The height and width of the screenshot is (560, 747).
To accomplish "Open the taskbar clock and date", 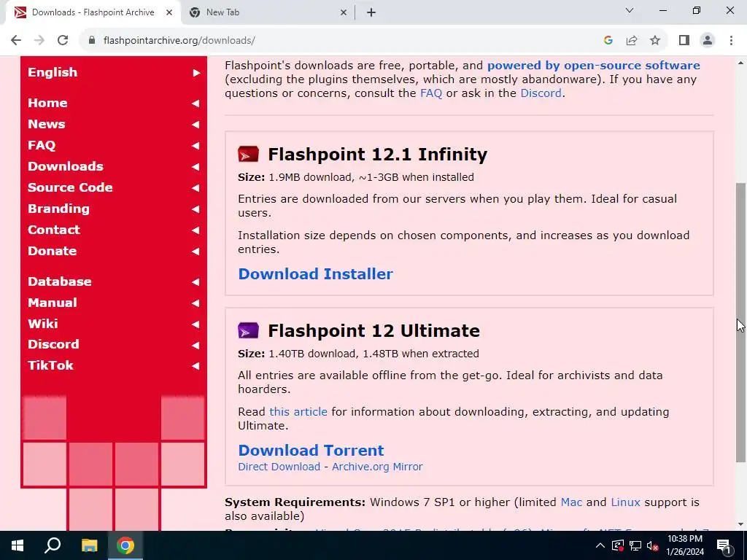I will tap(685, 545).
